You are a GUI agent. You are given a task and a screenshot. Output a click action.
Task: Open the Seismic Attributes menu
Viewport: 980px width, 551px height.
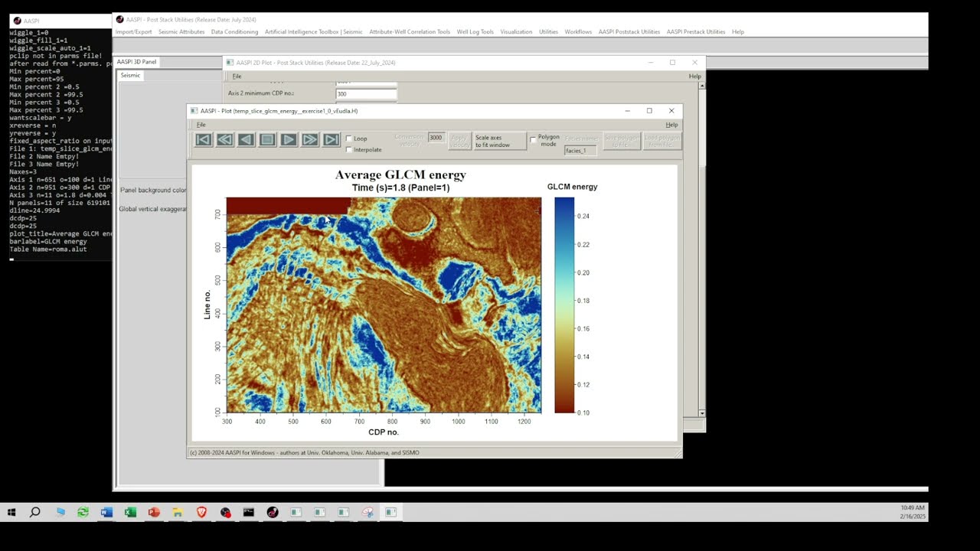[181, 32]
